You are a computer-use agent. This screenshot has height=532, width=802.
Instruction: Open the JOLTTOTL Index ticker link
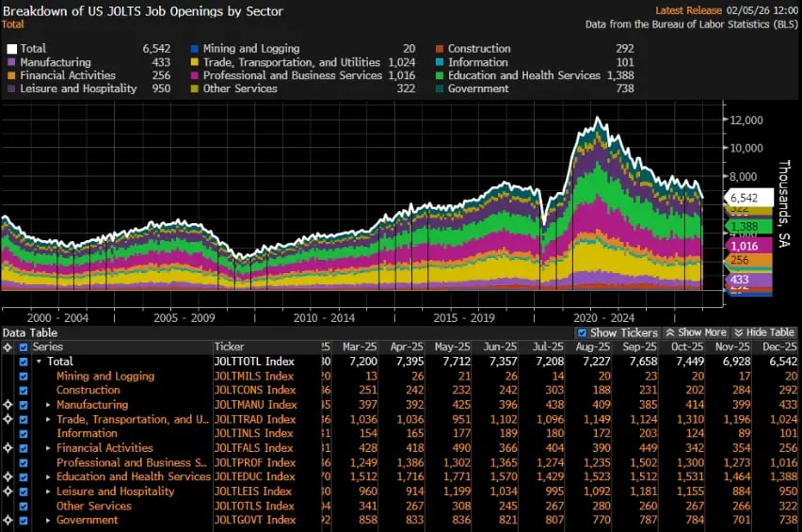pyautogui.click(x=254, y=362)
